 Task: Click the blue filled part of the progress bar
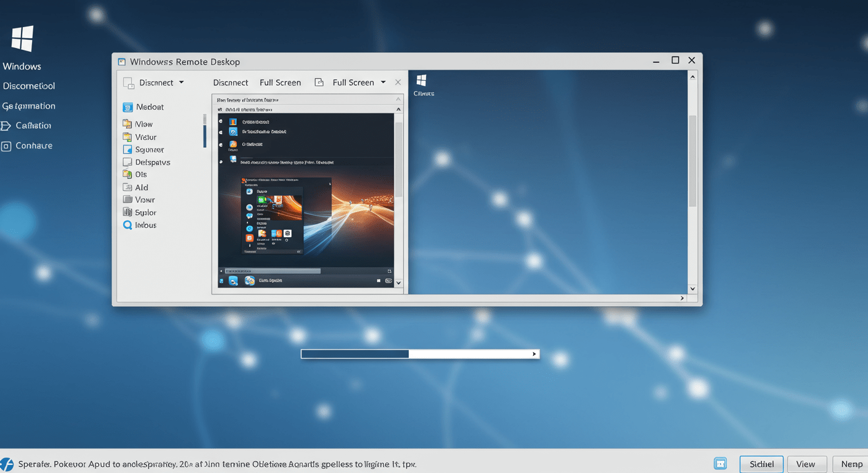coord(355,354)
